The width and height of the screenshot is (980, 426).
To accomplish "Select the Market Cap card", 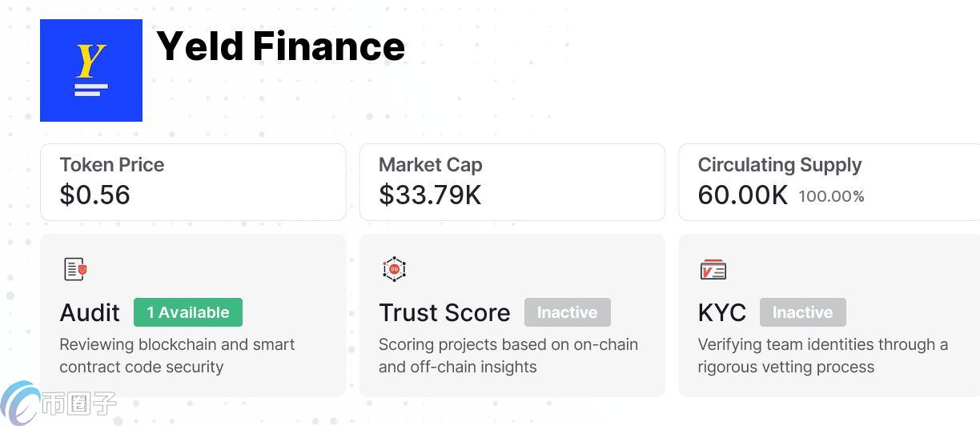I will (x=512, y=182).
